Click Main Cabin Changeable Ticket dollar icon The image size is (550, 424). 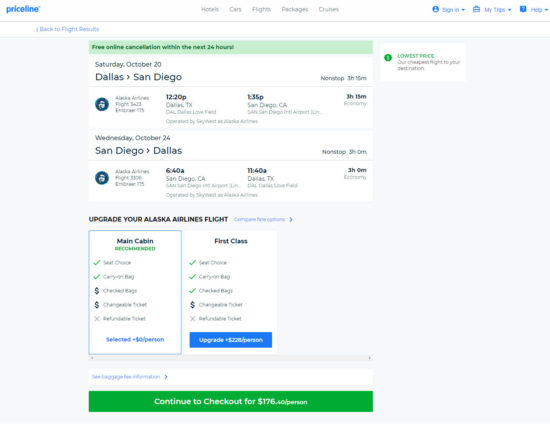97,305
